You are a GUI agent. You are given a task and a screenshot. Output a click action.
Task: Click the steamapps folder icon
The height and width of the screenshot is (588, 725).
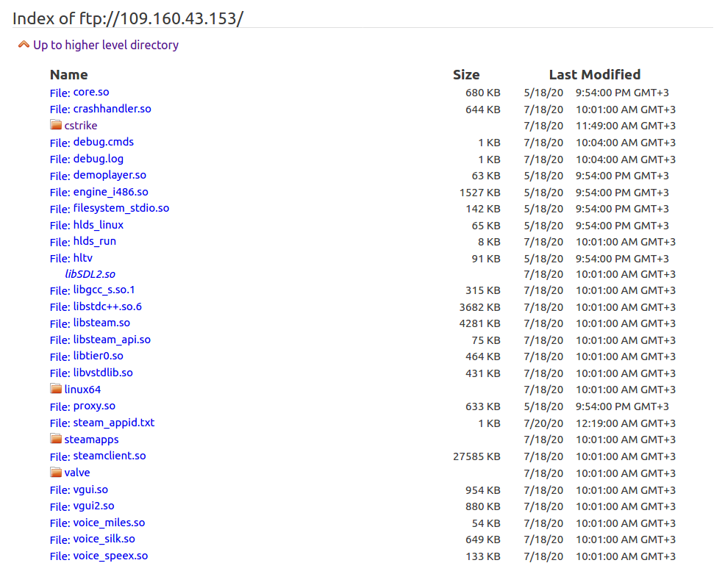(56, 439)
